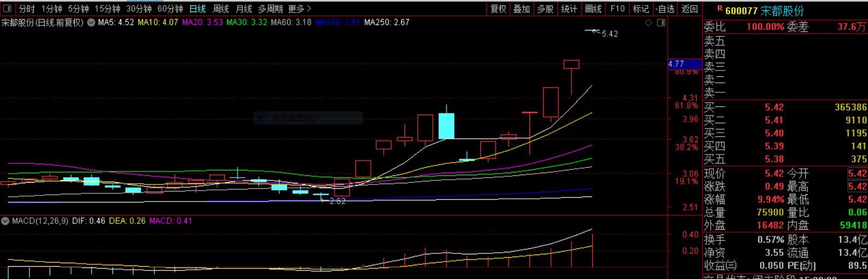Click the latest red candlestick near 4.77
Screen dimensions: 868x279
(572, 64)
